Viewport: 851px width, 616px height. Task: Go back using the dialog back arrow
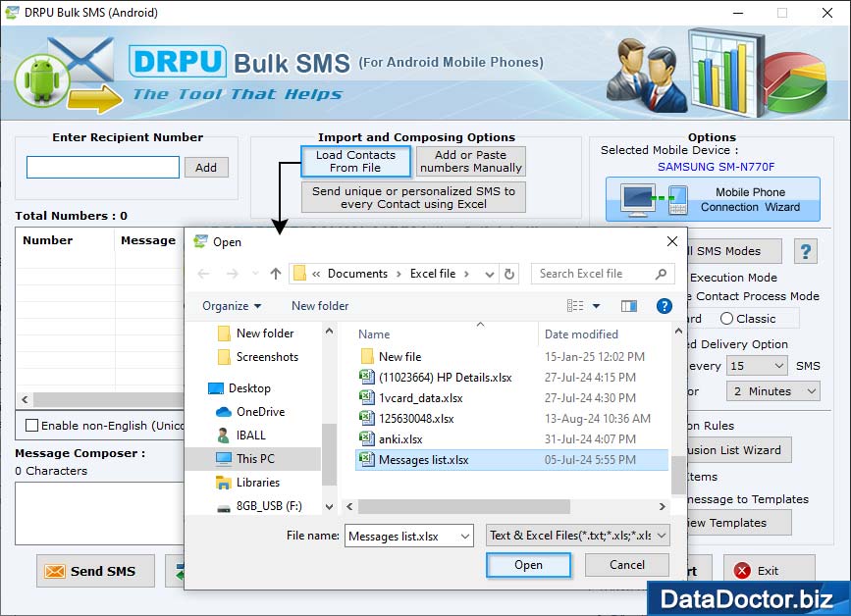[x=203, y=274]
